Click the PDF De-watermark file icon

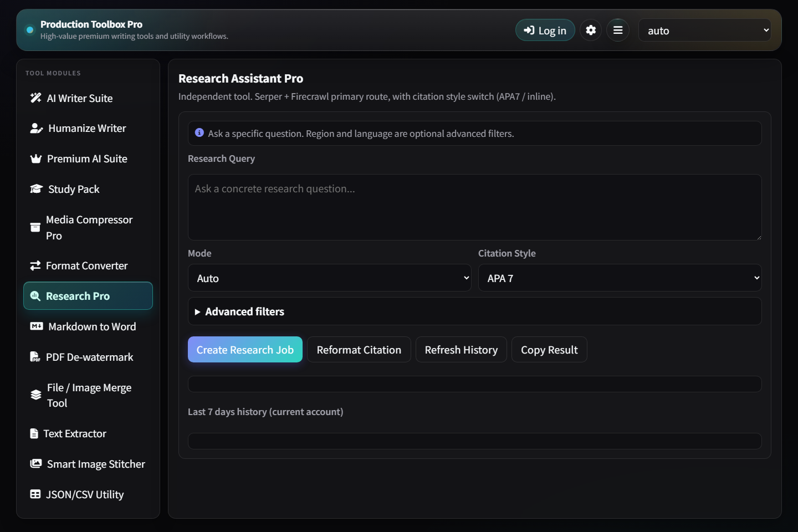coord(35,357)
